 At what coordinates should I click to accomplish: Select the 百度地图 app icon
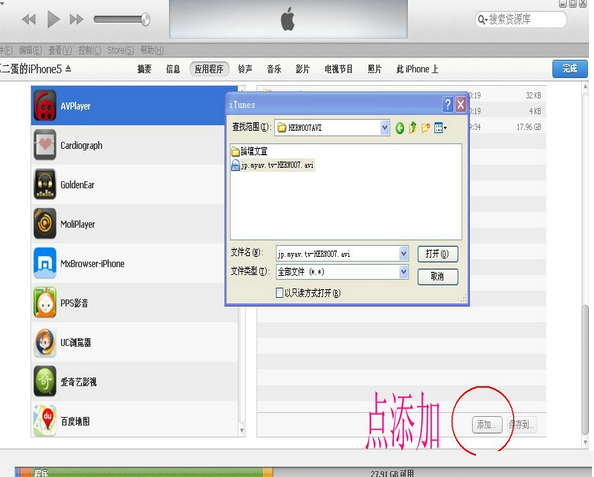tap(45, 421)
